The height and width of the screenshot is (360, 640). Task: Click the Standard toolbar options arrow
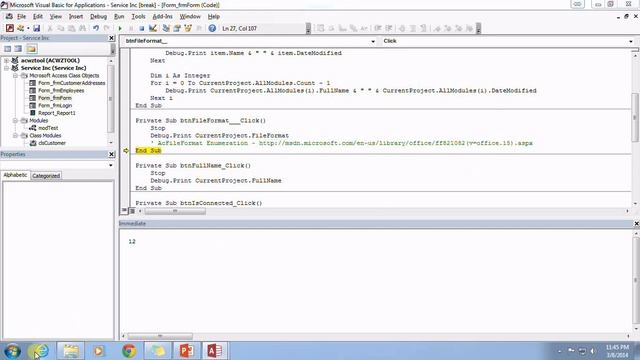click(308, 28)
